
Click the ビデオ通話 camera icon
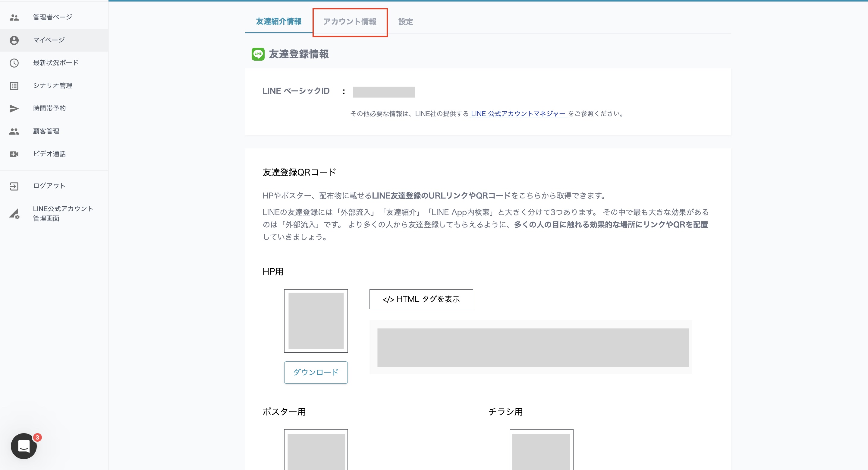click(x=14, y=154)
